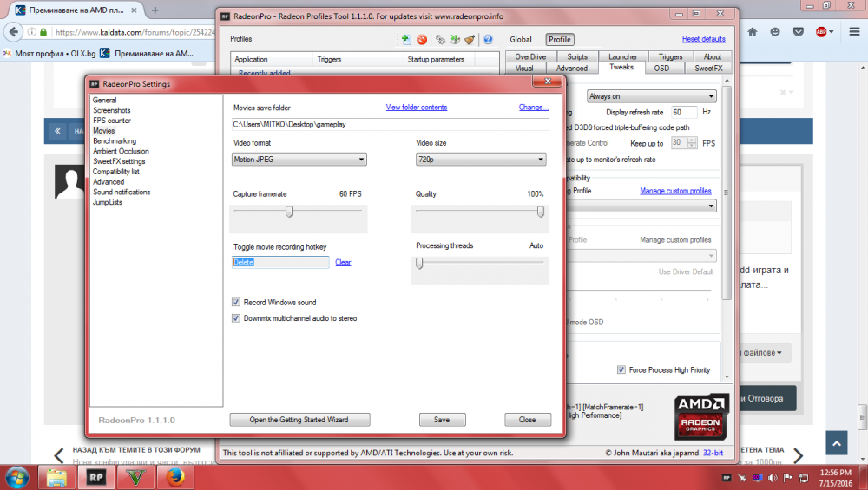Click the red remove profile icon
This screenshot has height=490, width=868.
(422, 39)
